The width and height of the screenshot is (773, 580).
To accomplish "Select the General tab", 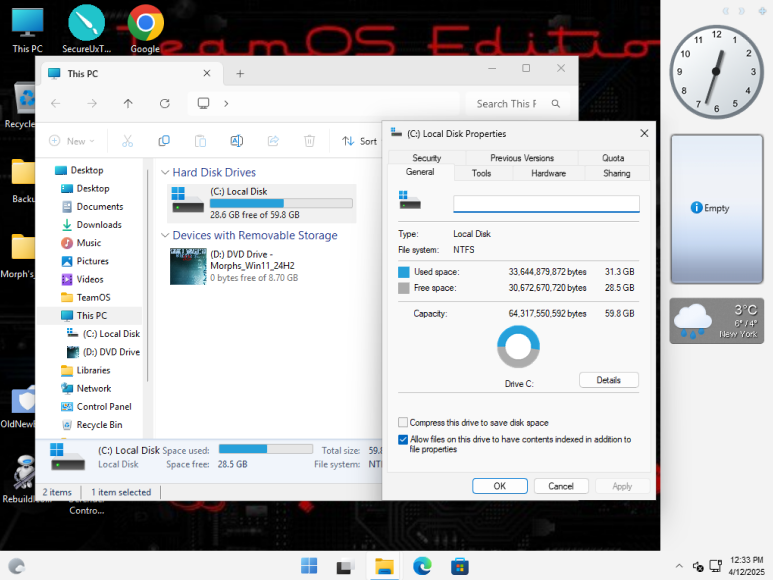I will coord(420,172).
